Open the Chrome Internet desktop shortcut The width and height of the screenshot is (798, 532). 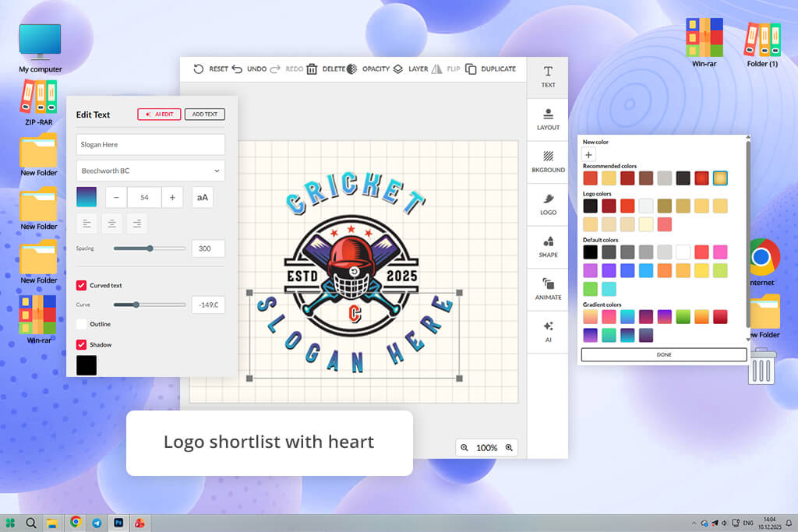pos(762,262)
